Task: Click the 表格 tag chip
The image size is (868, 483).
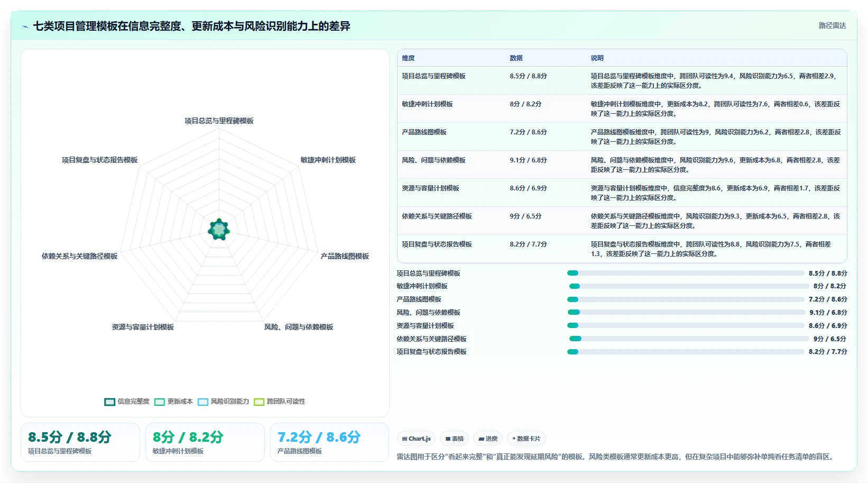Action: (x=455, y=439)
